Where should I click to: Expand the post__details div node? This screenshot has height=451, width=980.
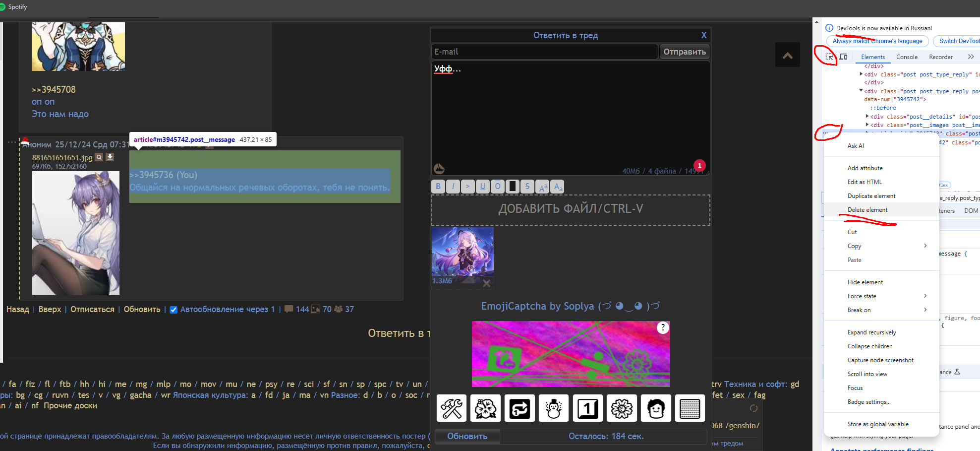(x=867, y=117)
